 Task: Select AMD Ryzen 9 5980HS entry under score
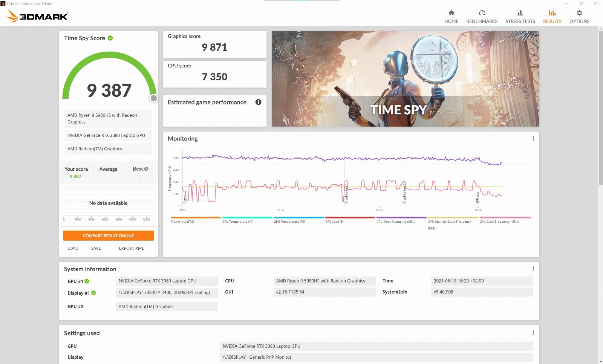pyautogui.click(x=109, y=118)
